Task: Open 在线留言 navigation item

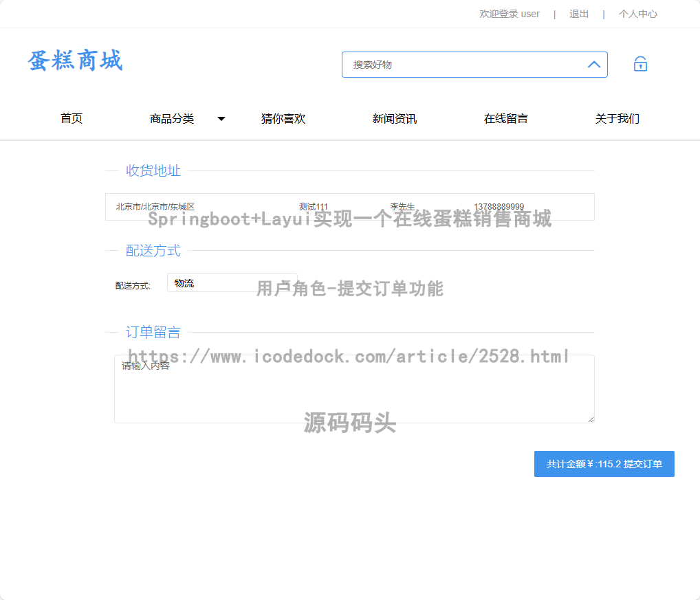Action: click(x=506, y=119)
